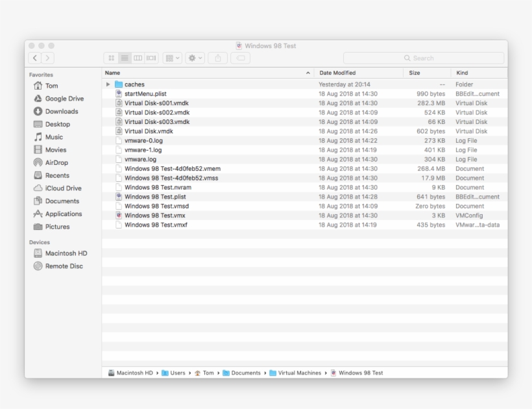Click Documents in the path bar
The width and height of the screenshot is (532, 409).
pyautogui.click(x=241, y=373)
